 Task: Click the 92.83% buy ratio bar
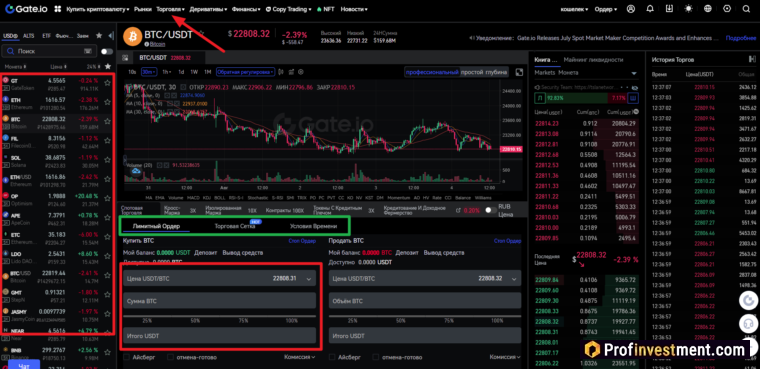click(x=577, y=98)
